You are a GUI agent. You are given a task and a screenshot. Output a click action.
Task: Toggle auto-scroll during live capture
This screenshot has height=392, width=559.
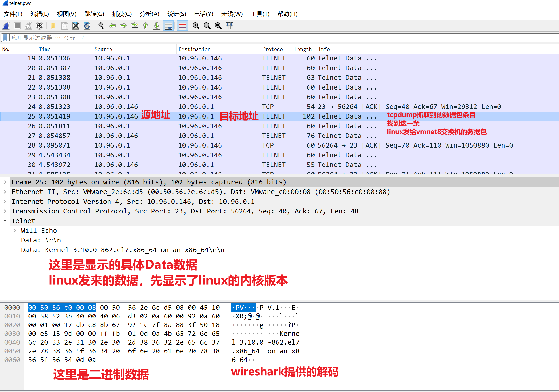pos(168,26)
